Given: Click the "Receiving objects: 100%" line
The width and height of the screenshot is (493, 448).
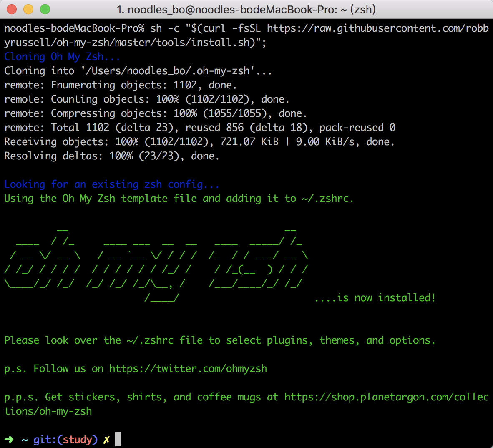Looking at the screenshot, I should 199,142.
